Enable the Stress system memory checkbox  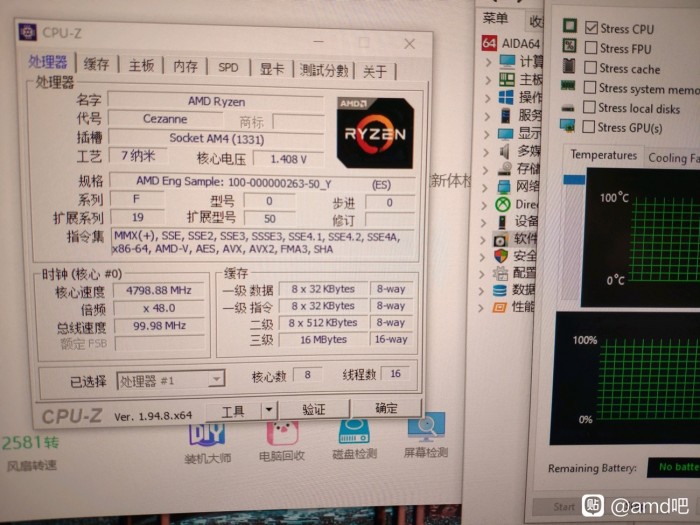[590, 87]
